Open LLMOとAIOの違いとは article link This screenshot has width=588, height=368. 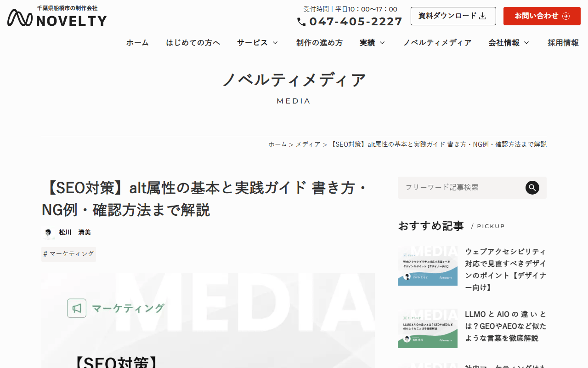click(506, 326)
